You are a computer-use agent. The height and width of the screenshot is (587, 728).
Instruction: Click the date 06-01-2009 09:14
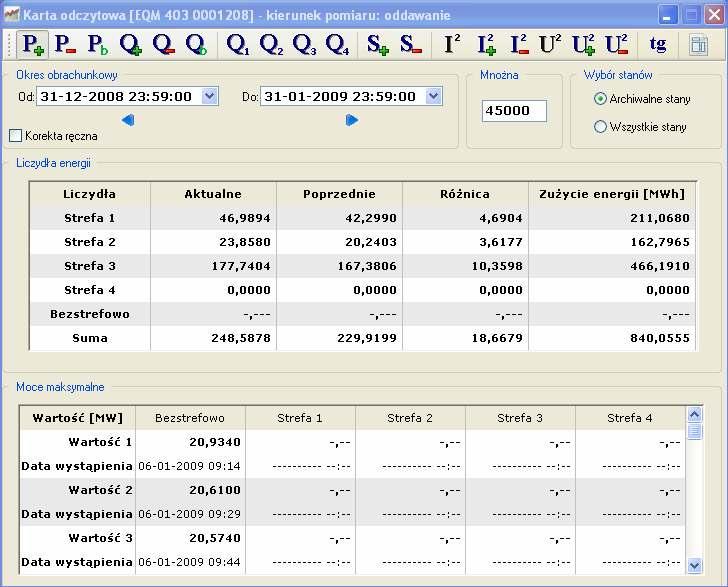coord(189,466)
